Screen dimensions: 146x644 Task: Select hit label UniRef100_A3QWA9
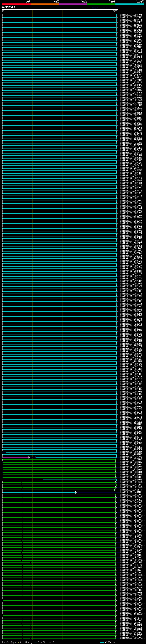pyautogui.click(x=131, y=462)
